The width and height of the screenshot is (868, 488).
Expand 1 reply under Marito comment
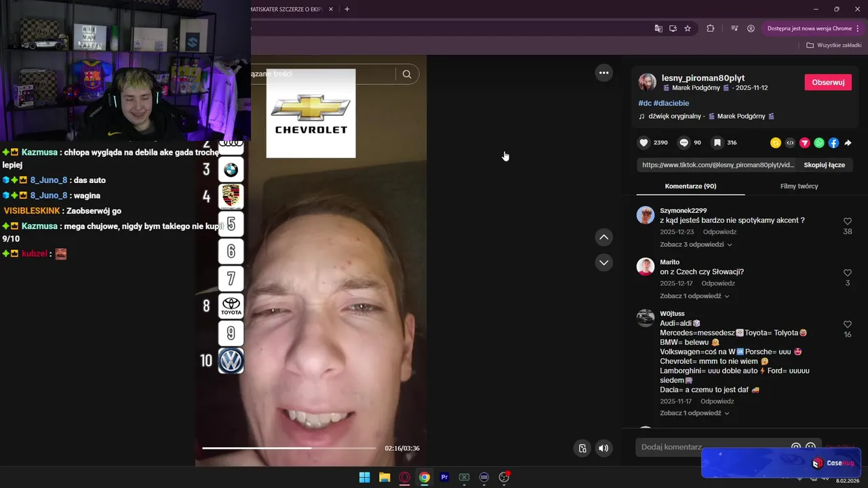tap(694, 296)
